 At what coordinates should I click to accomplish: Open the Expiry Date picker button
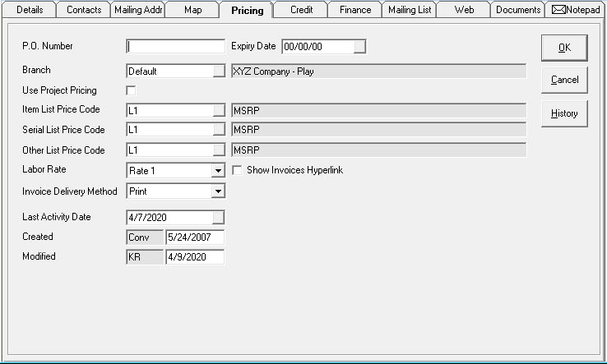(x=359, y=47)
